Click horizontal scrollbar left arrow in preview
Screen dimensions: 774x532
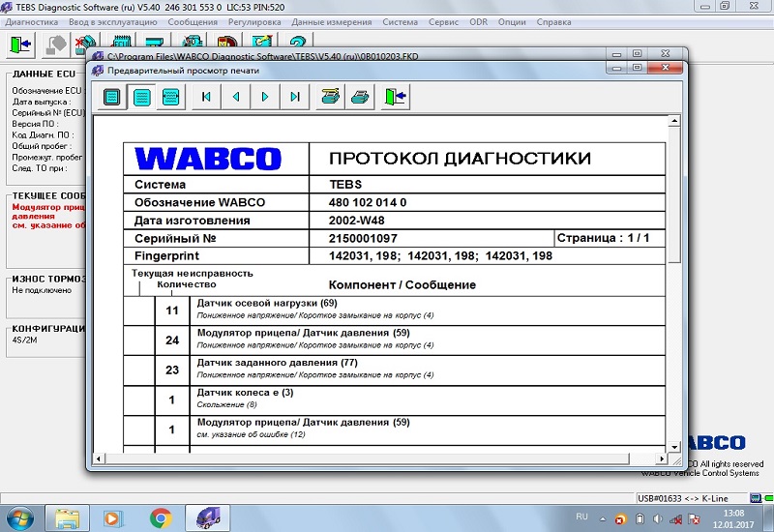pos(99,458)
